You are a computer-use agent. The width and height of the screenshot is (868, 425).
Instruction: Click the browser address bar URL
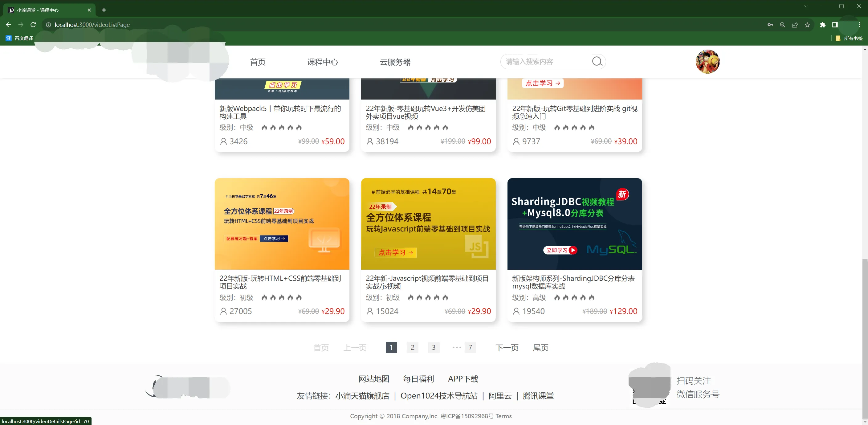tap(92, 25)
